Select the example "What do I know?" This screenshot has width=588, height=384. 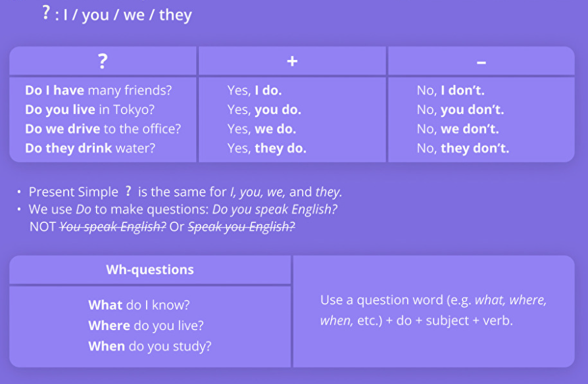[139, 305]
